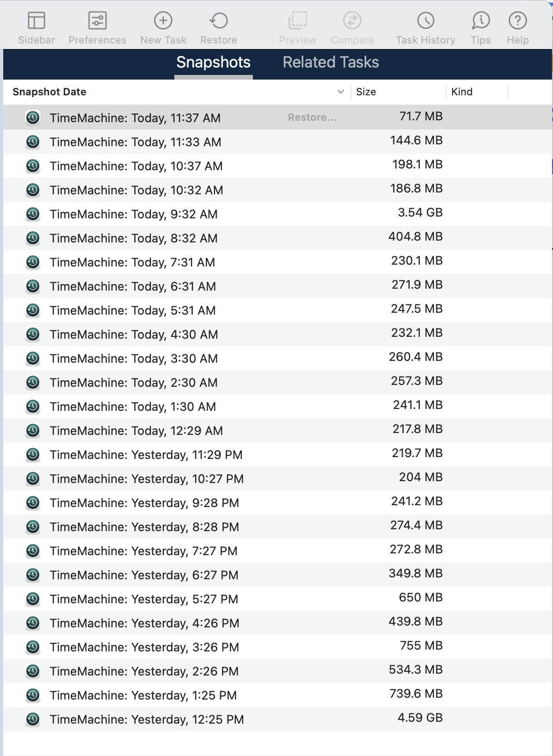Click Time Machine icon for Today 11:37 AM
Screen dimensions: 553x756
click(33, 118)
